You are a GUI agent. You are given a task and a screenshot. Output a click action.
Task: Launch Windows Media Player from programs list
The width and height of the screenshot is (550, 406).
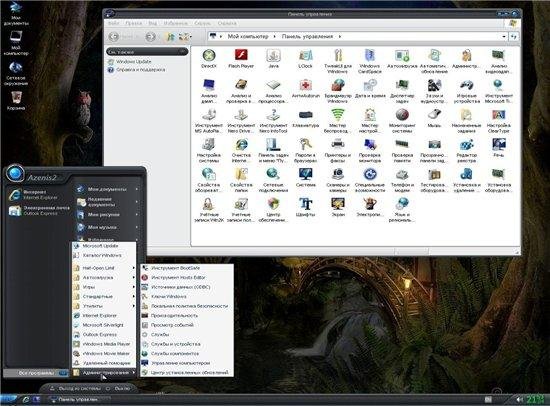[104, 344]
